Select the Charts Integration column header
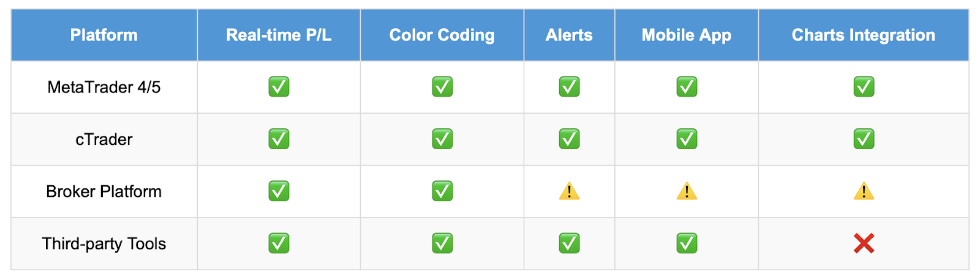This screenshot has width=980, height=277. [x=864, y=35]
